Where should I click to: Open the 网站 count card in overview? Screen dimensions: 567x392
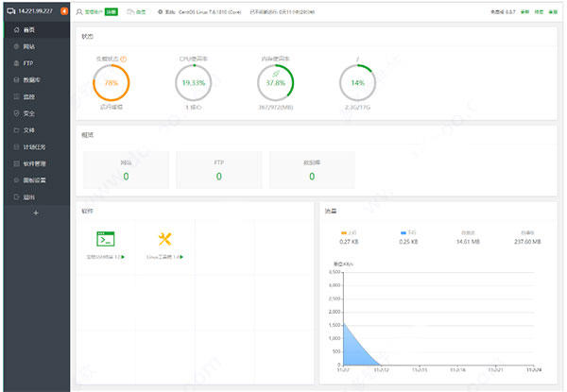[125, 171]
